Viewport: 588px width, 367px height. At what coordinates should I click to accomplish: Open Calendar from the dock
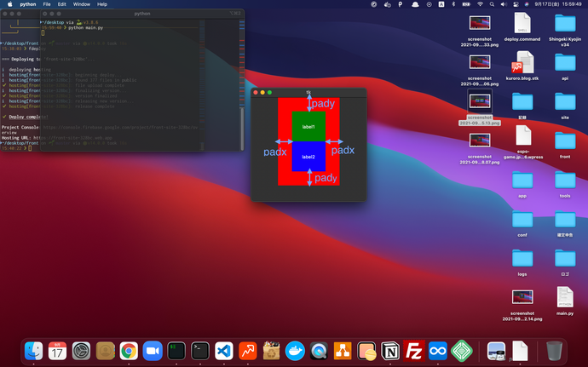tap(57, 351)
